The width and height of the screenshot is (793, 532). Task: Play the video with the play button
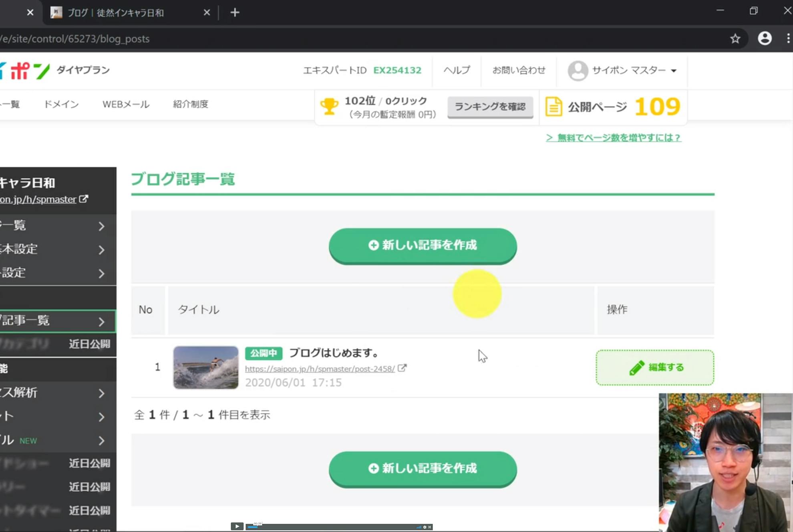click(237, 526)
